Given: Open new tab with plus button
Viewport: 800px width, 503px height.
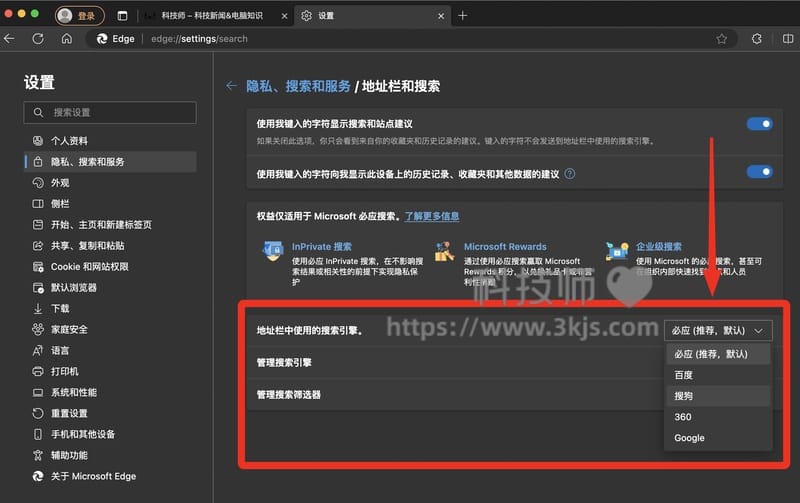Looking at the screenshot, I should pyautogui.click(x=462, y=16).
